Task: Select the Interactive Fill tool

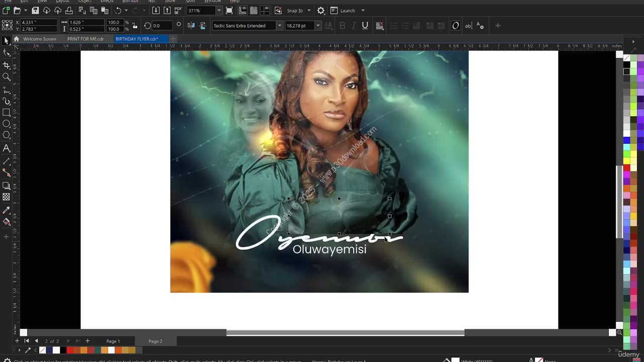Action: [6, 222]
